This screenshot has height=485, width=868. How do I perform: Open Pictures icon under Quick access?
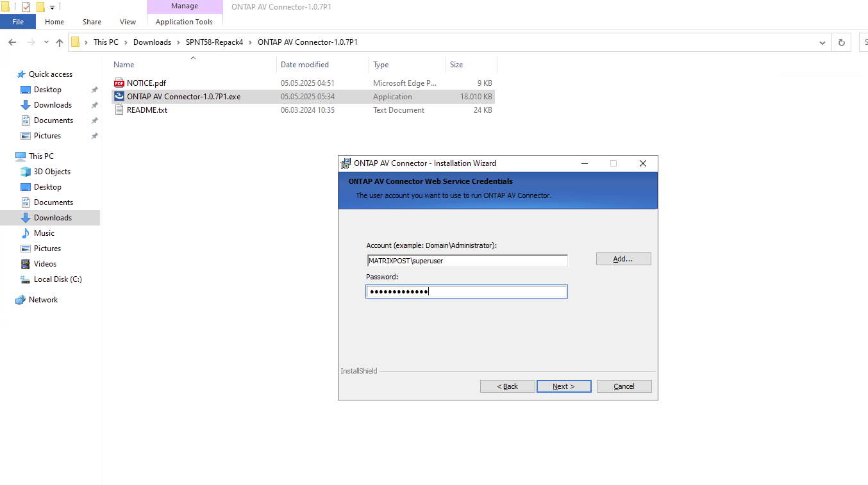pos(26,136)
